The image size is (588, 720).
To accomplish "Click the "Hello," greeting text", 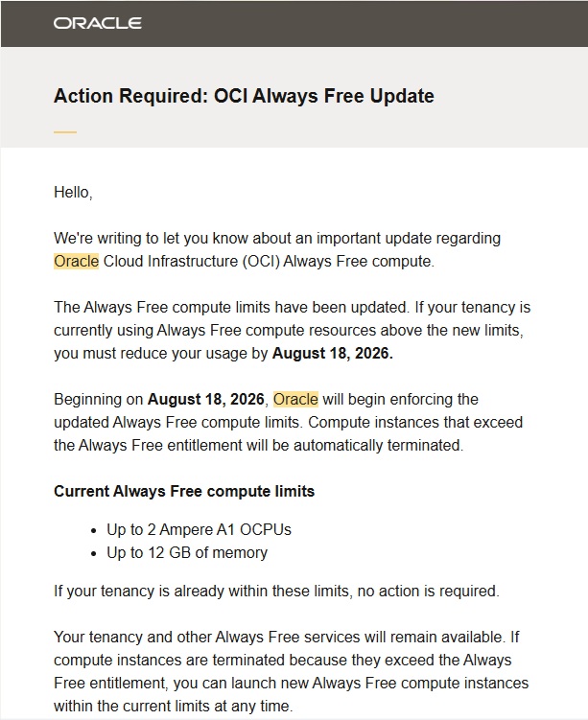I will [73, 193].
